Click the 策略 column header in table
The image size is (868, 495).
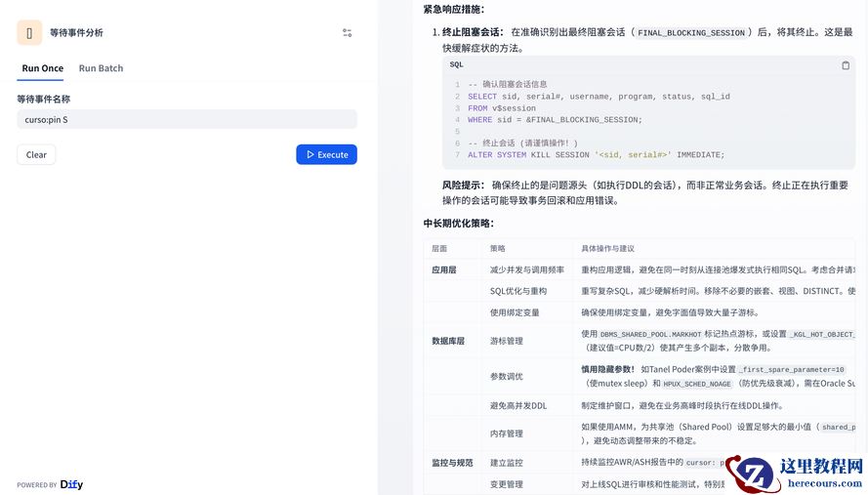[x=498, y=248]
